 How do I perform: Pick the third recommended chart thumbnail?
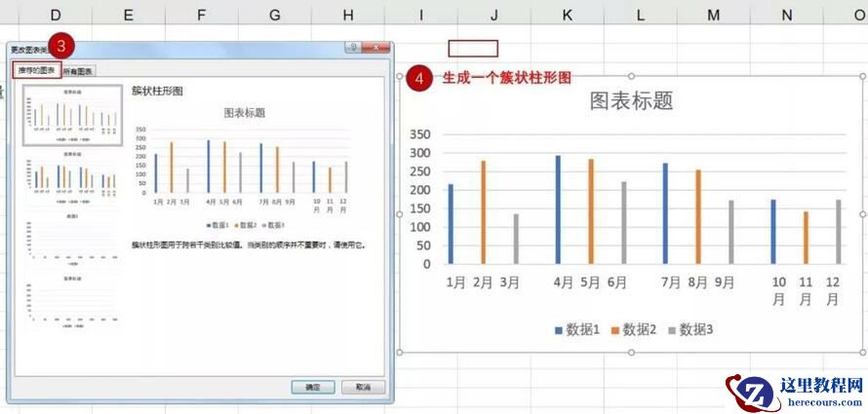[x=72, y=238]
